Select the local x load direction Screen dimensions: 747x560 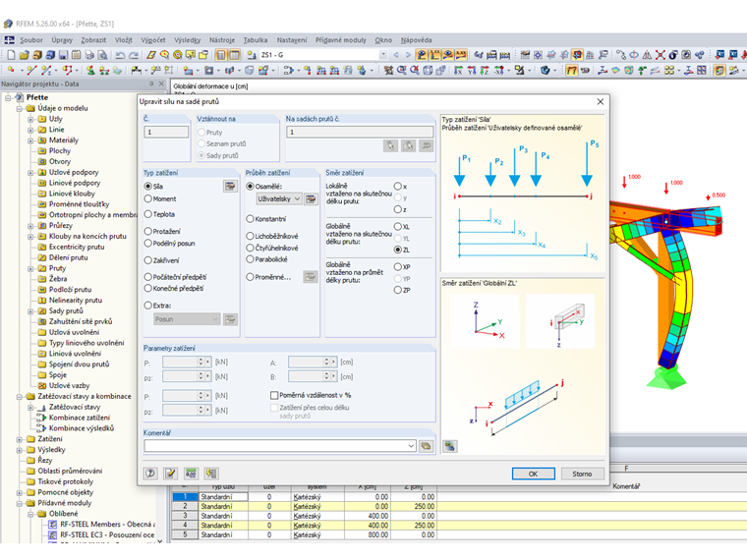point(398,187)
